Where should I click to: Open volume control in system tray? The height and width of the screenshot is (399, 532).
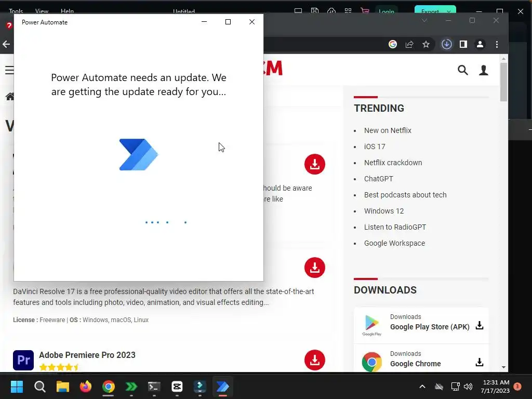click(468, 387)
